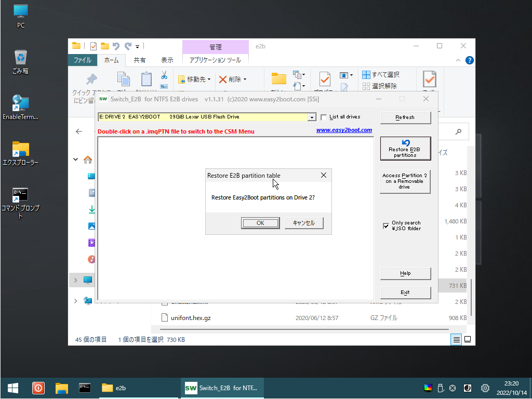Click the Explorer help question mark icon
532x399 pixels.
click(x=469, y=60)
